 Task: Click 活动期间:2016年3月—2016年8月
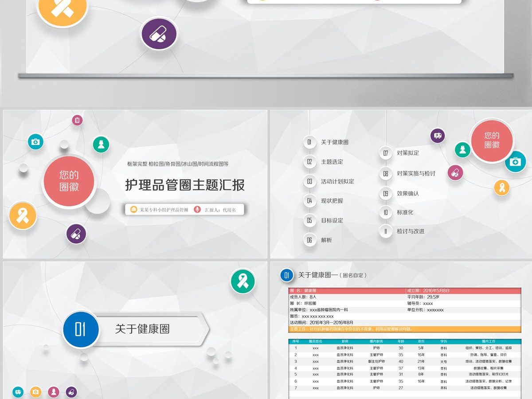point(321,322)
